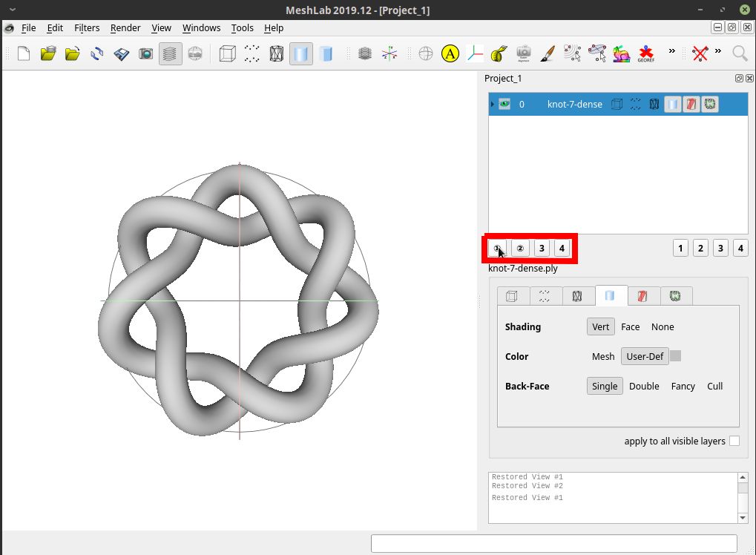Open the Filters menu
Viewport: 756px width, 555px height.
click(x=87, y=28)
